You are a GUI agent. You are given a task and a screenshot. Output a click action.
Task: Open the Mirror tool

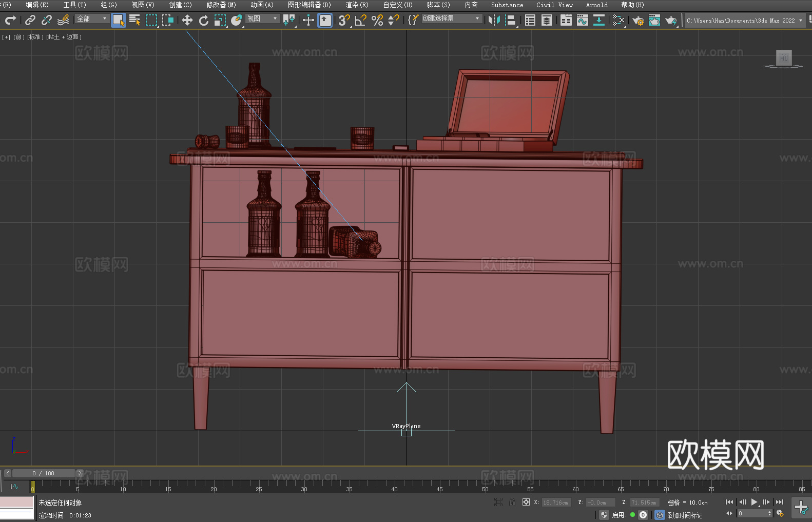(x=494, y=20)
